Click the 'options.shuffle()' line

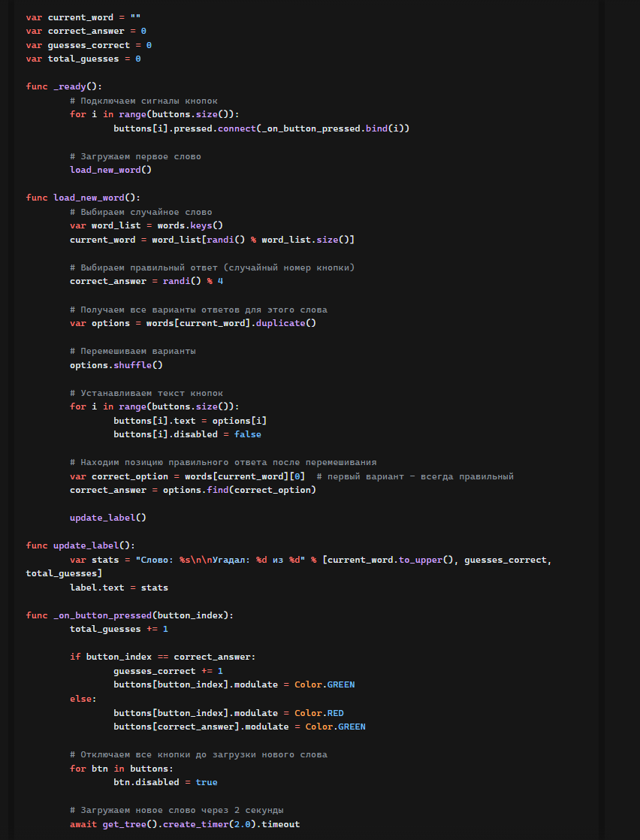coord(116,365)
